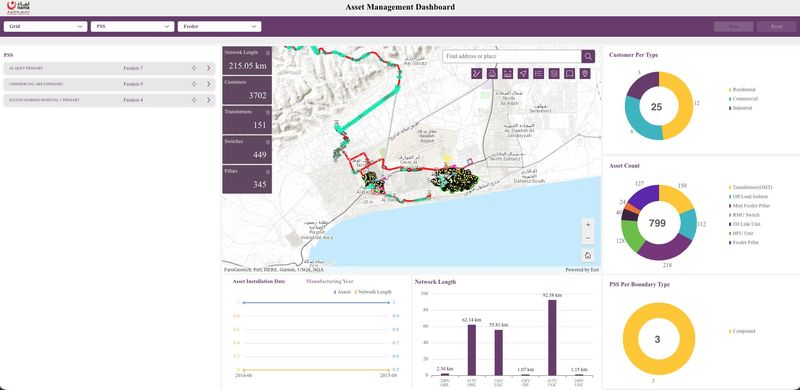
Task: Open the Grid dropdown filter
Action: click(45, 27)
